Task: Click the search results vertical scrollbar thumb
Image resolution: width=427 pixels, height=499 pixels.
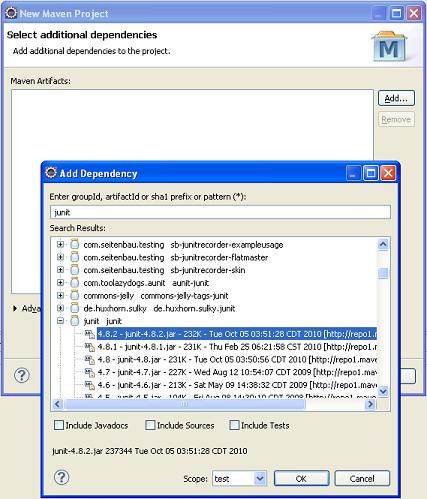Action: (x=383, y=273)
